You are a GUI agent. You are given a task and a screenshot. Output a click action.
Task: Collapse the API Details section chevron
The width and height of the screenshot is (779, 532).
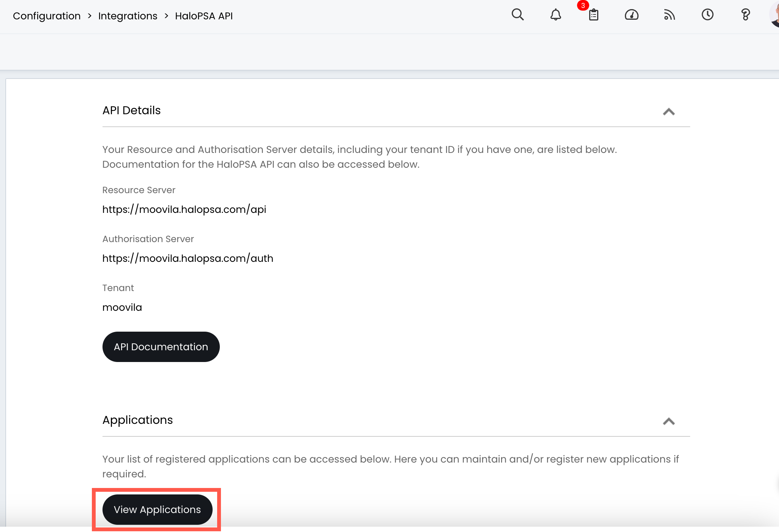(669, 112)
